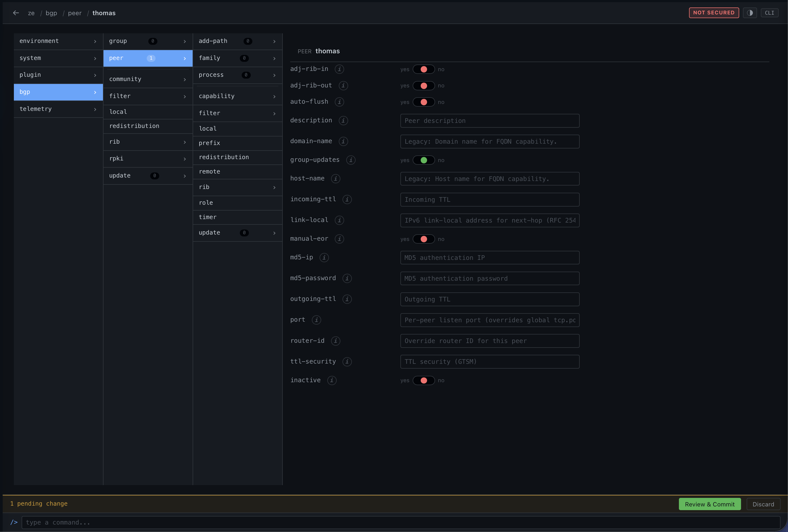Click the command prompt /> icon
The width and height of the screenshot is (788, 532).
pos(14,522)
